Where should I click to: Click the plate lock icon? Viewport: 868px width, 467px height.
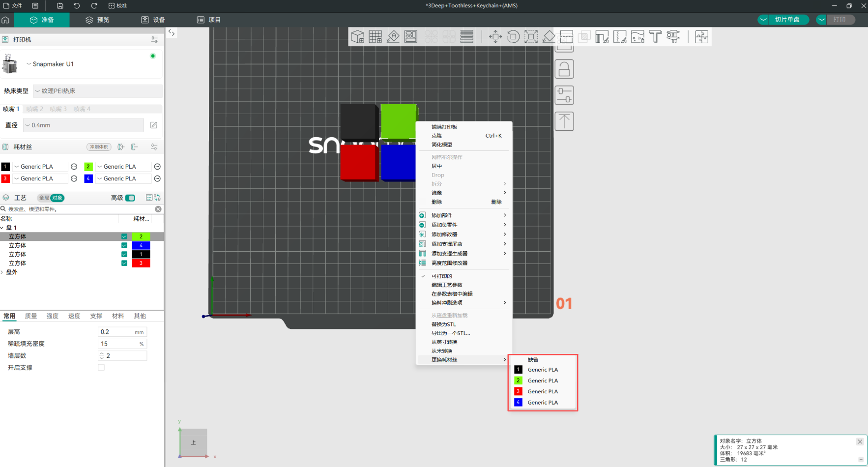[564, 69]
